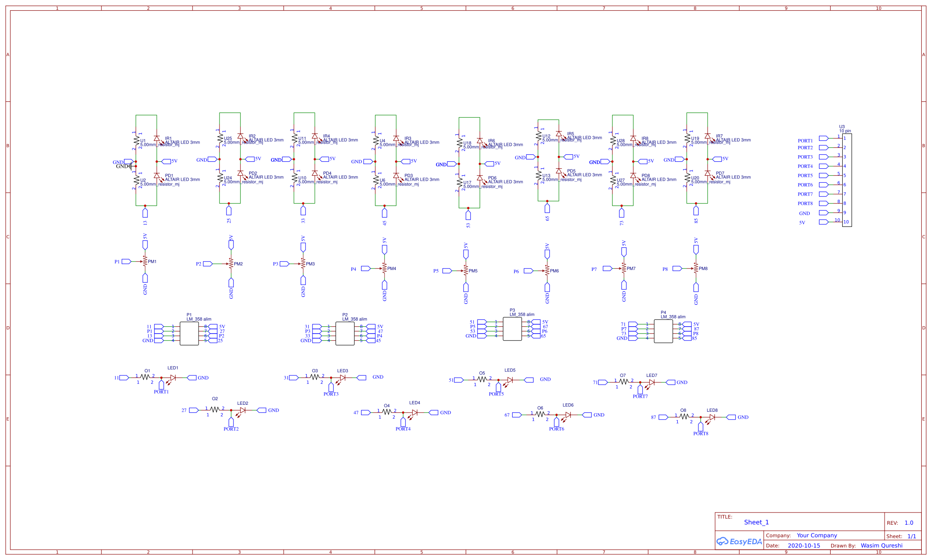
Task: Click the Drawn By name Wasim Qureshi
Action: pos(882,545)
